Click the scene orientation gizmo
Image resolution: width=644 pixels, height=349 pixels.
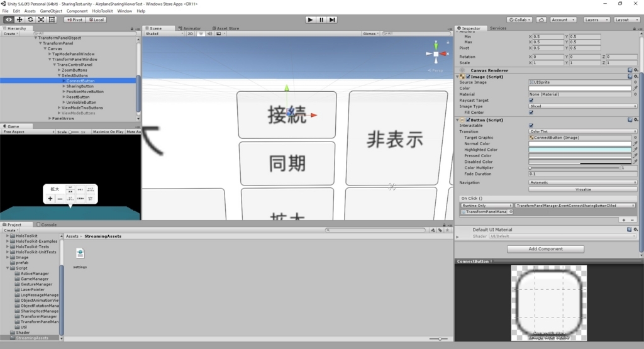click(x=436, y=54)
